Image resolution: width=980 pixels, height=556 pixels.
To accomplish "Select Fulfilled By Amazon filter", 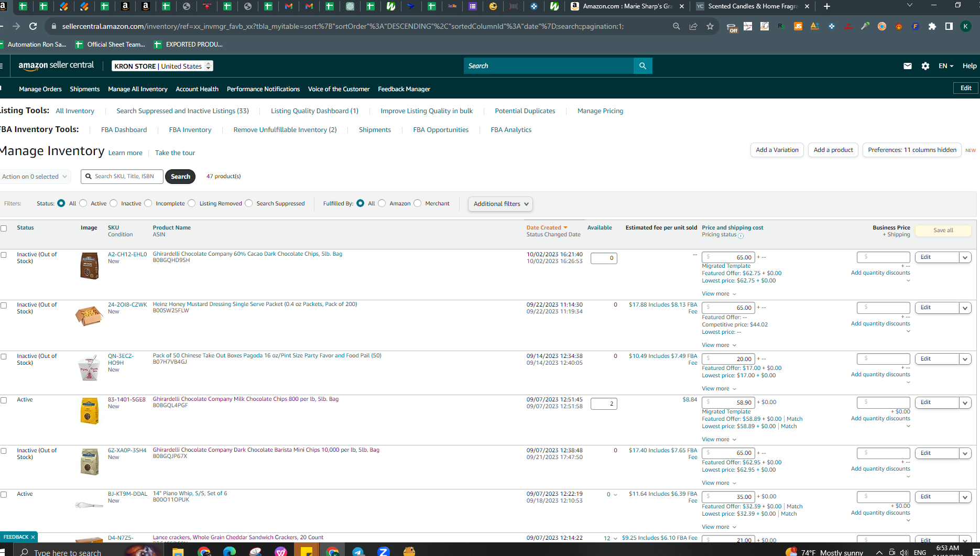I will pos(382,203).
